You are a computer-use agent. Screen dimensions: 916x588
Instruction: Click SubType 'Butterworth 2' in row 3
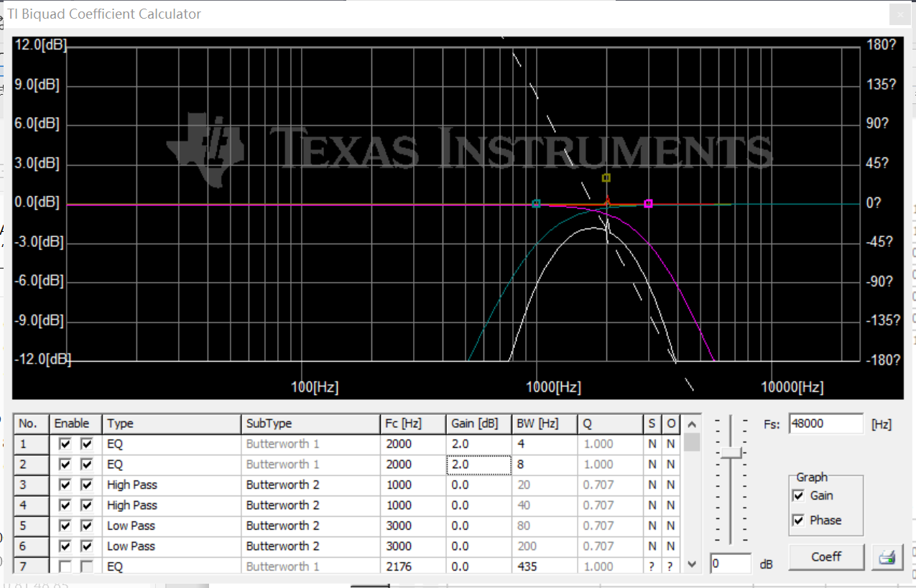(311, 485)
